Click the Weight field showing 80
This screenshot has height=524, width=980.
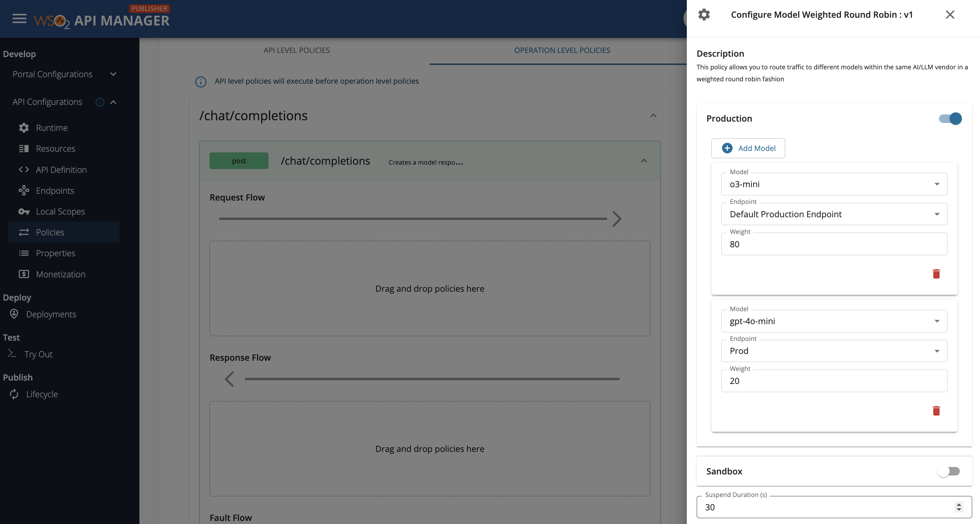(x=834, y=244)
